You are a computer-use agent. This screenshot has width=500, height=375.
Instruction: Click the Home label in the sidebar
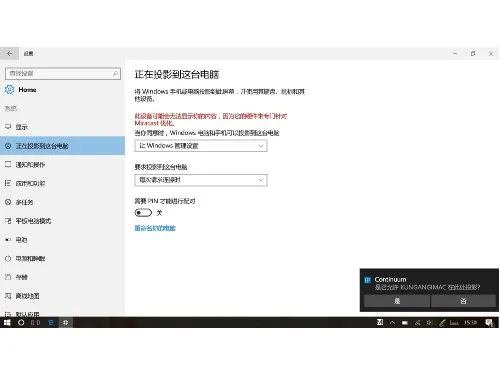(x=27, y=90)
